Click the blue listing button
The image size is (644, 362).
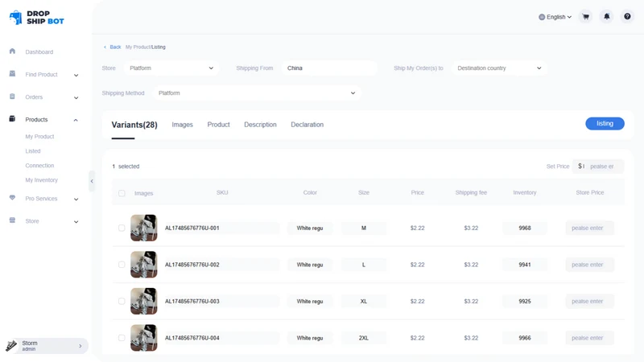(605, 124)
